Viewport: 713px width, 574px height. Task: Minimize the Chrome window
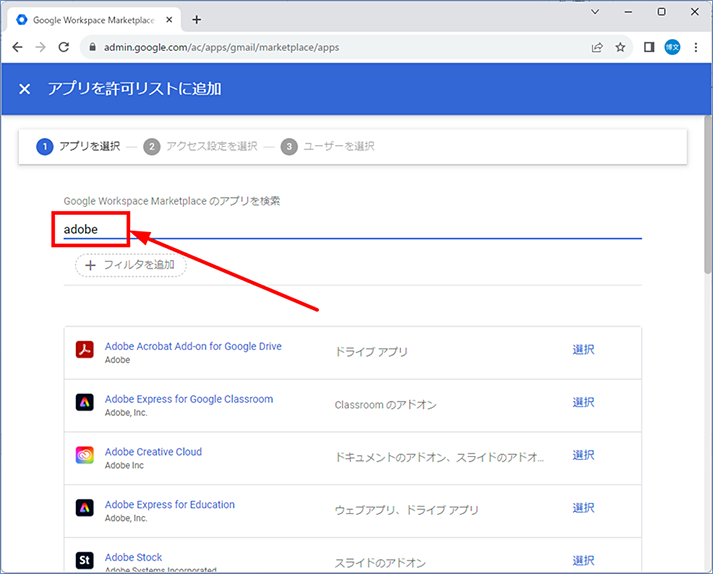(628, 12)
